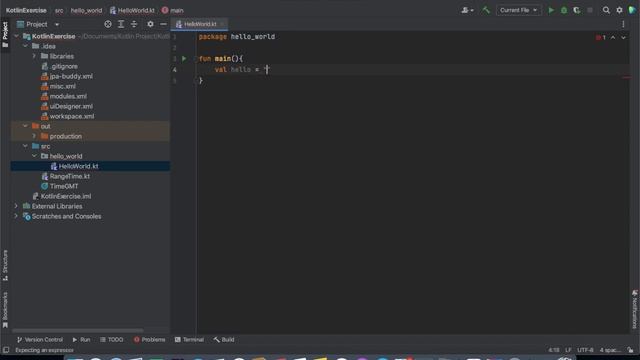Jump to next highlighted error arrow

pyautogui.click(x=623, y=37)
